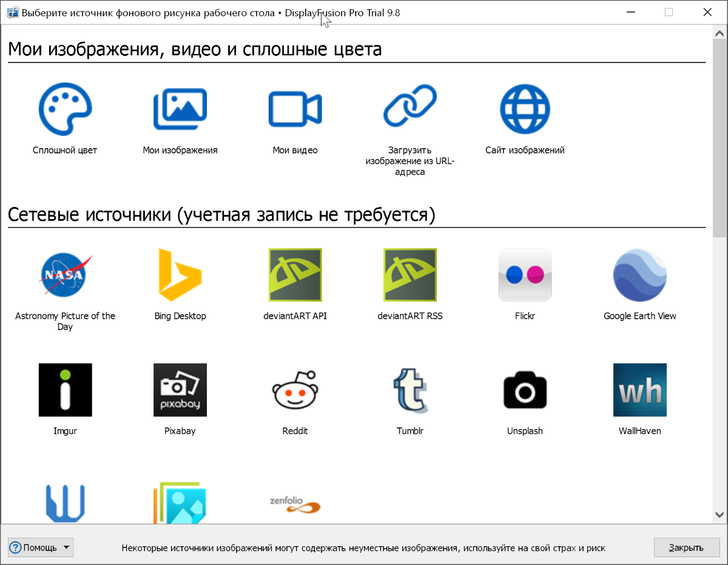The width and height of the screenshot is (728, 565).
Task: Click the Google Earth View label
Action: (x=640, y=316)
